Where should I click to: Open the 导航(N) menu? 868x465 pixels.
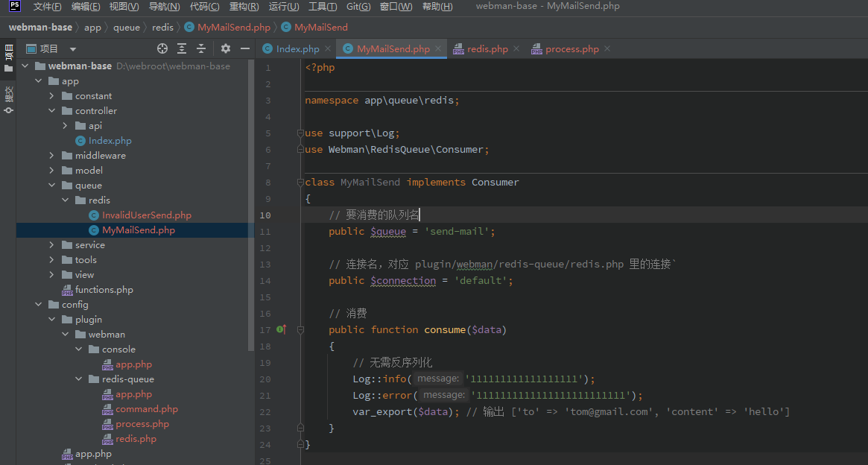pyautogui.click(x=165, y=6)
